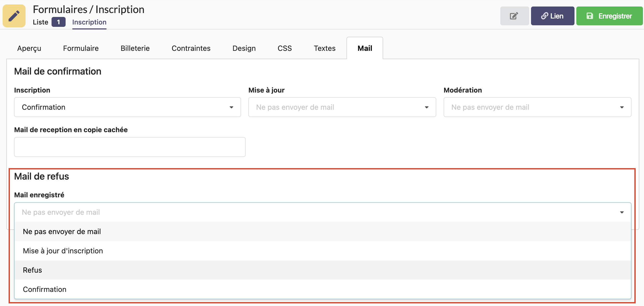Select Mise à jour d'inscription option
This screenshot has width=644, height=306.
pyautogui.click(x=63, y=251)
